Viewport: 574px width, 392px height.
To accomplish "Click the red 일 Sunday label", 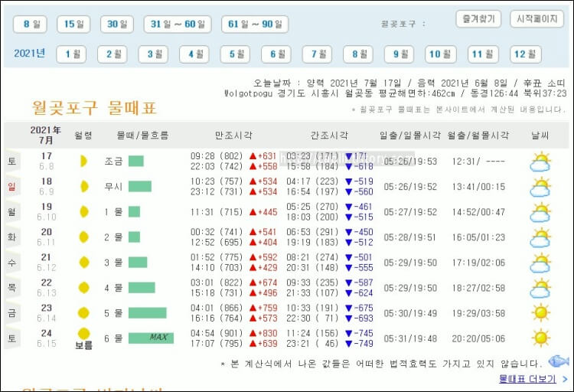I will (x=11, y=187).
